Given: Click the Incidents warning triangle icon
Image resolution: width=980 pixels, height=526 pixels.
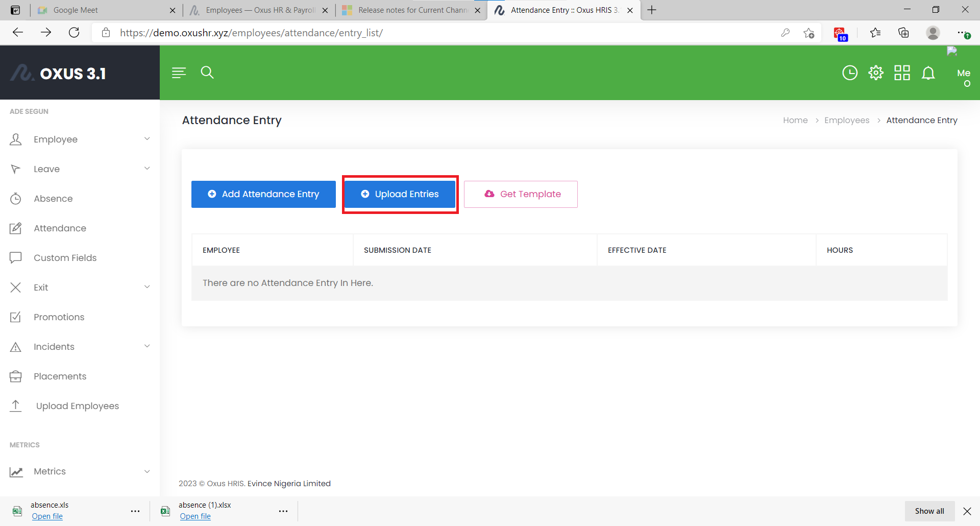Looking at the screenshot, I should (x=16, y=347).
